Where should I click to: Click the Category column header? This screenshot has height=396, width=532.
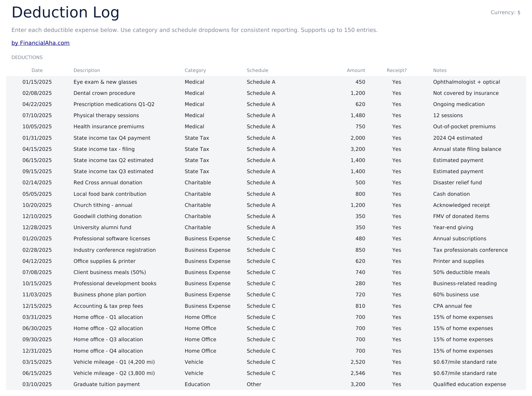tap(195, 70)
